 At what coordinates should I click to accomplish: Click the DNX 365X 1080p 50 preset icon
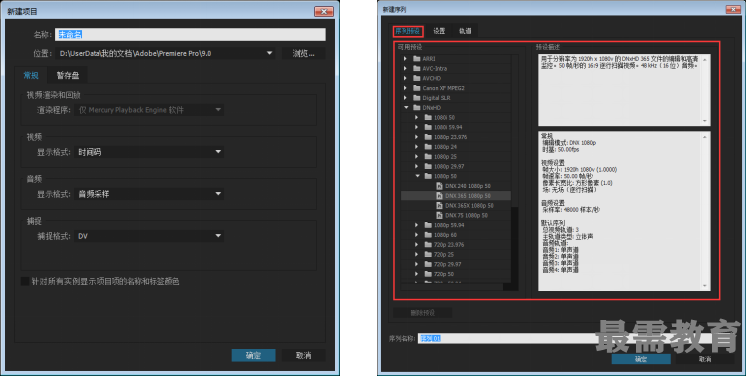pos(440,205)
